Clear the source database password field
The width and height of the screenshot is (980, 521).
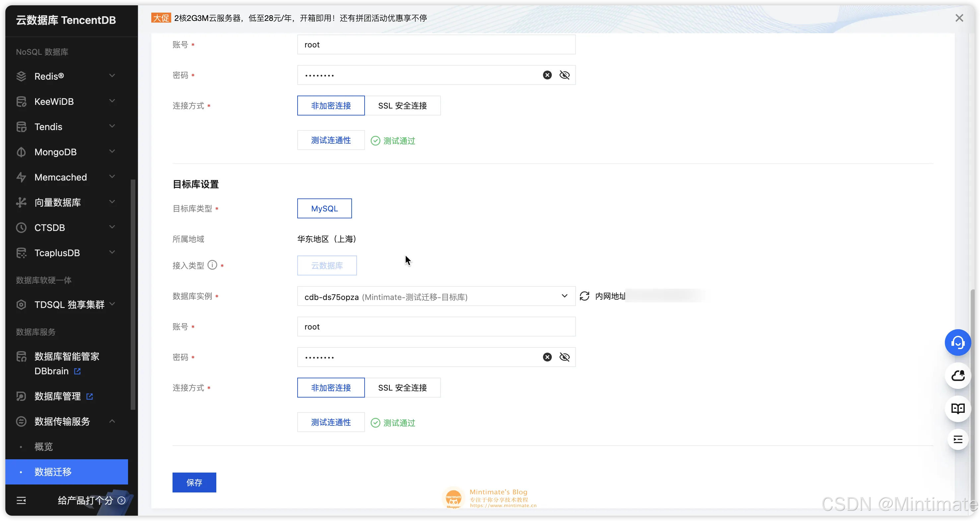point(547,75)
